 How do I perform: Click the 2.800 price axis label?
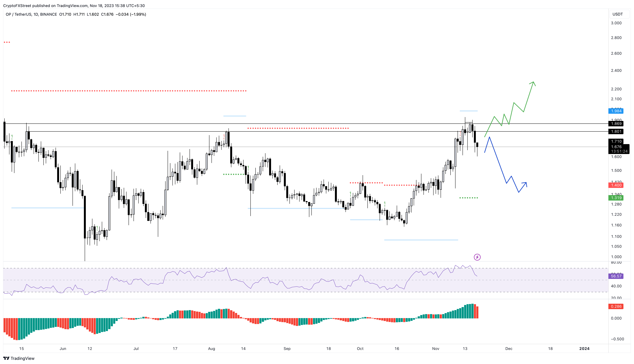(616, 38)
